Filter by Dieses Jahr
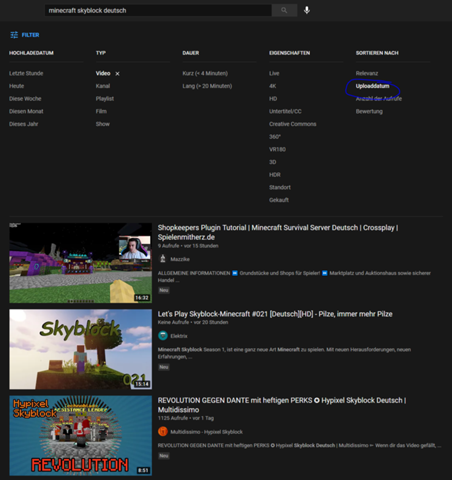This screenshot has width=452, height=480. coord(23,124)
